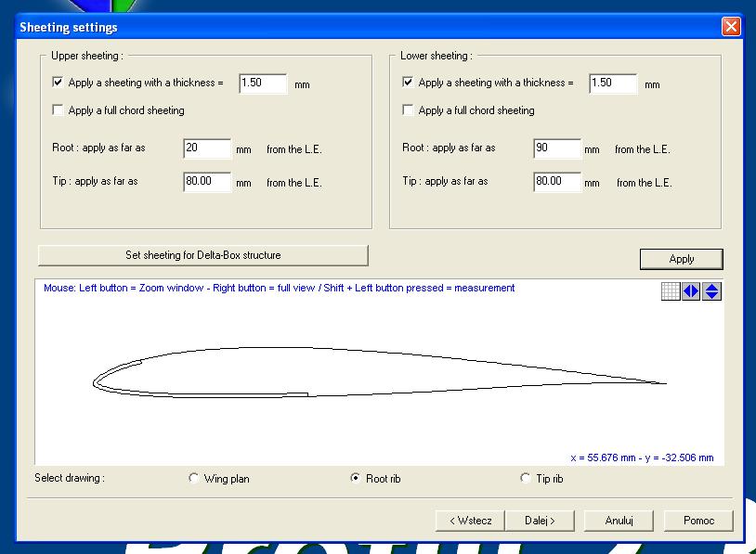Image resolution: width=756 pixels, height=554 pixels.
Task: Select the Wing plan drawing option
Action: (194, 479)
